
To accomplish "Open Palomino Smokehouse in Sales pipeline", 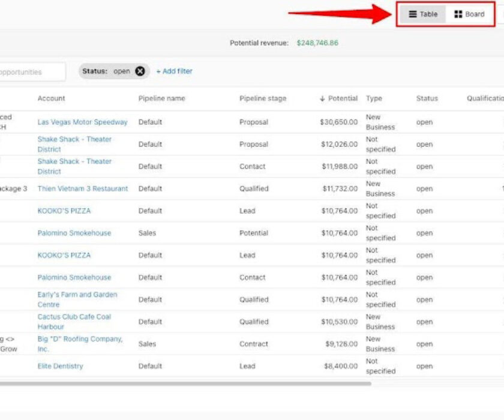I will (74, 233).
